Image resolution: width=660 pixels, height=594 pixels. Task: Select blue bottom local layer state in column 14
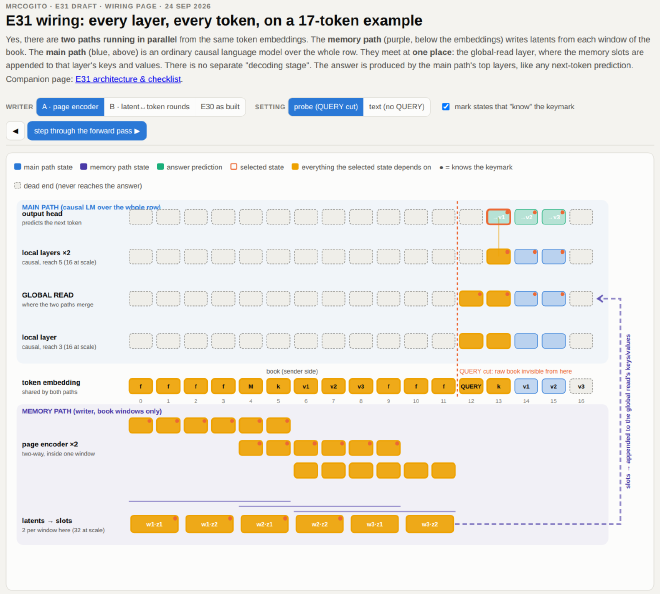coord(526,341)
